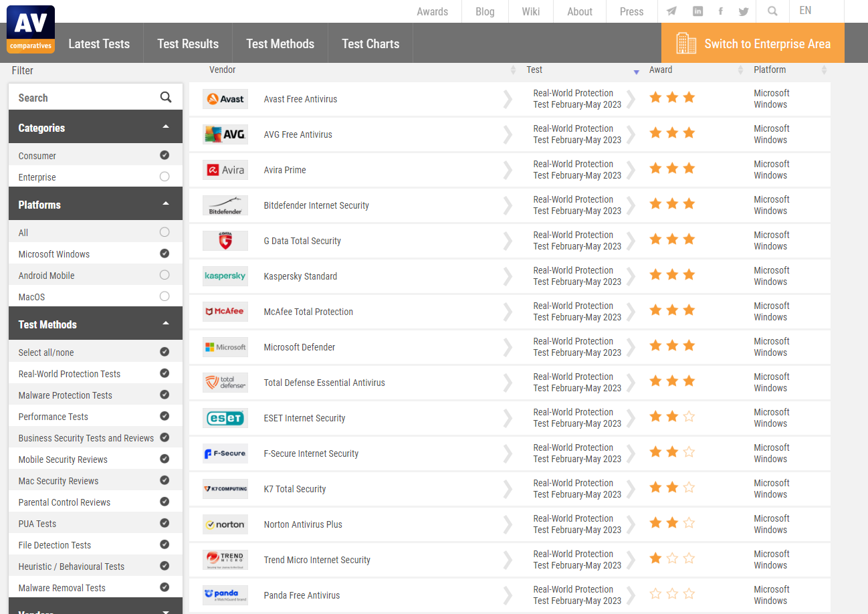Open the Telegram social link
Viewport: 868px width, 614px height.
point(671,11)
